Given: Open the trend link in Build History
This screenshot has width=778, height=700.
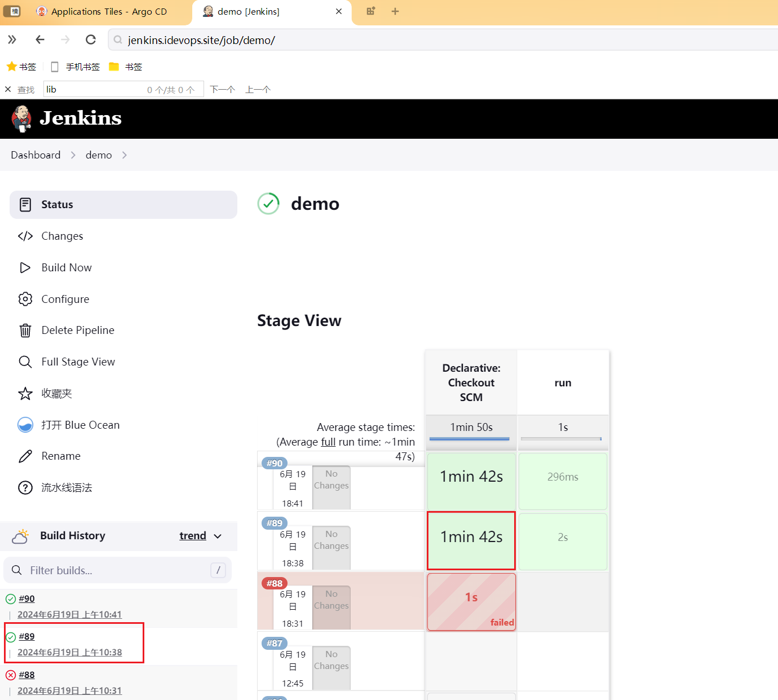Looking at the screenshot, I should 193,536.
